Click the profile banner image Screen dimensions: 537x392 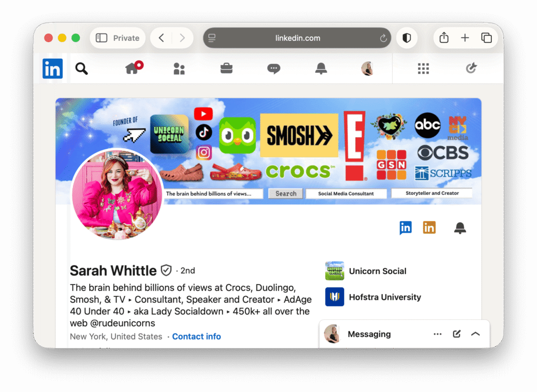[268, 151]
